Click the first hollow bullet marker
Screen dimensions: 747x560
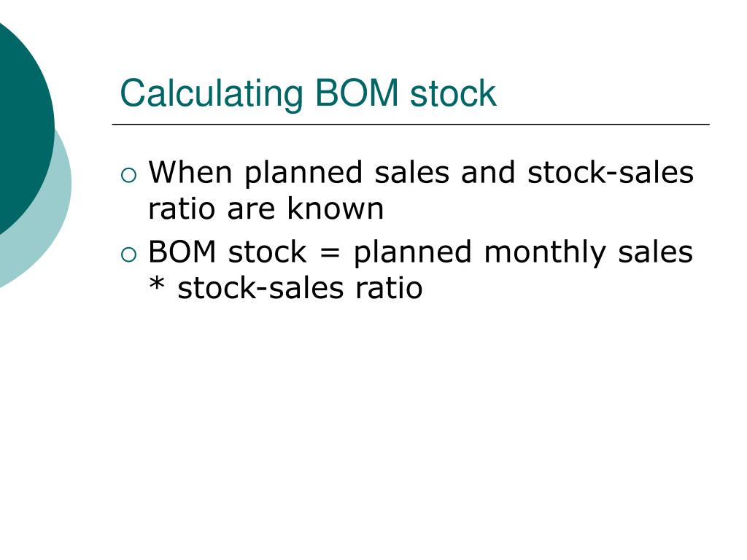click(128, 176)
